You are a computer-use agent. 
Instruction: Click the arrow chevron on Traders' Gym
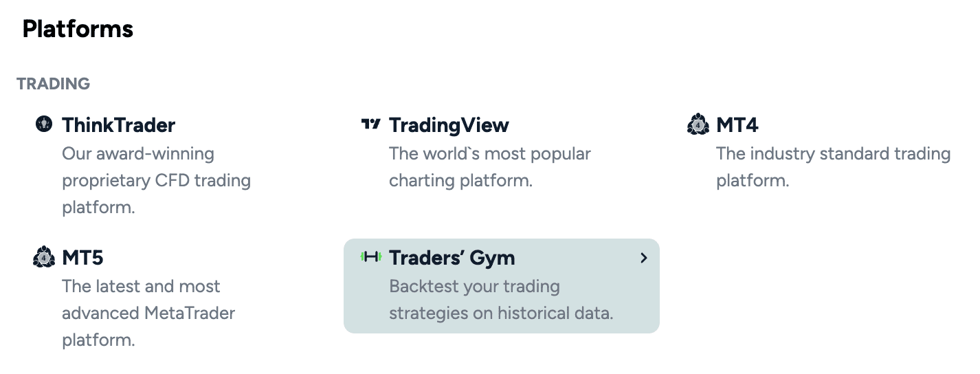pyautogui.click(x=644, y=258)
